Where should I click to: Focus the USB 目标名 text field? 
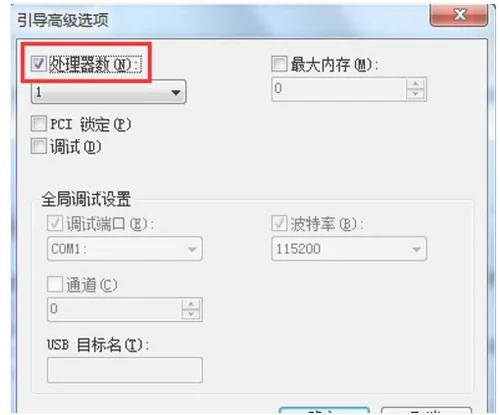(x=125, y=370)
